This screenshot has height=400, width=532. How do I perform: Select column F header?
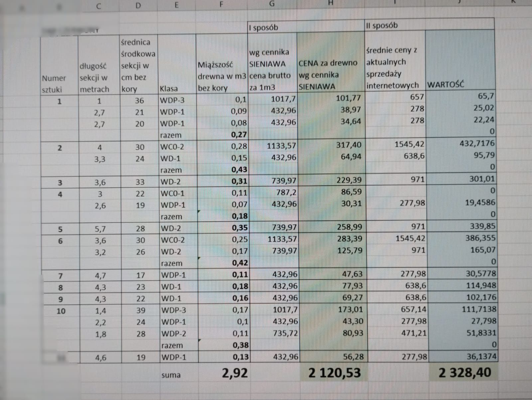pyautogui.click(x=221, y=4)
